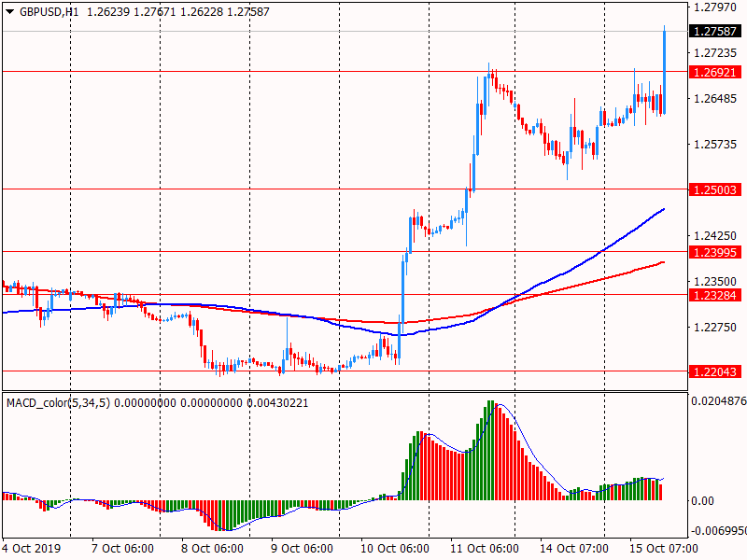Click the 1.27235 price scale value
Screen dimensions: 747x560
pos(715,53)
